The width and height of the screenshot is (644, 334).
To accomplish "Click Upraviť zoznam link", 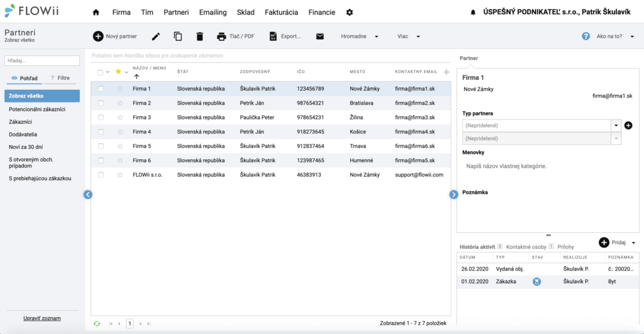I will point(42,318).
